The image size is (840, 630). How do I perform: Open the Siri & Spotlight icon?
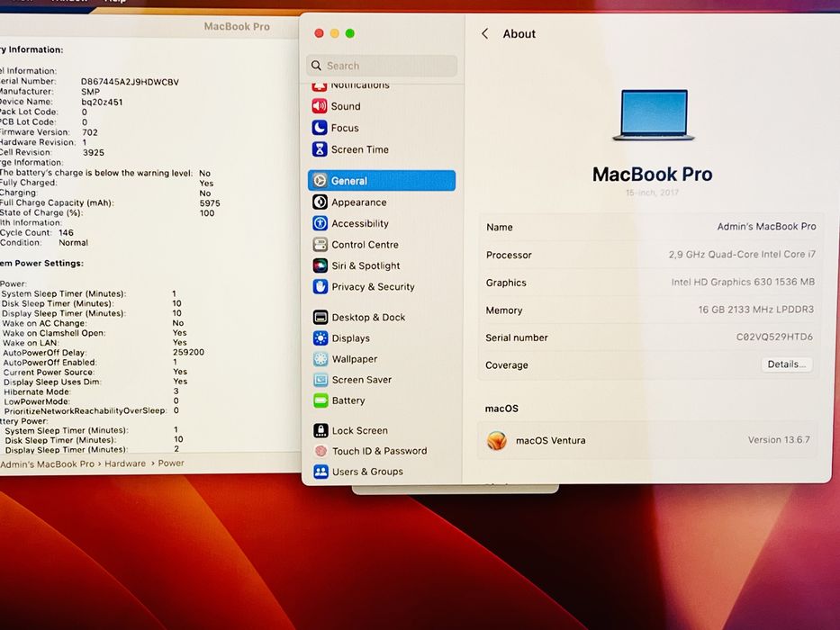(x=320, y=265)
